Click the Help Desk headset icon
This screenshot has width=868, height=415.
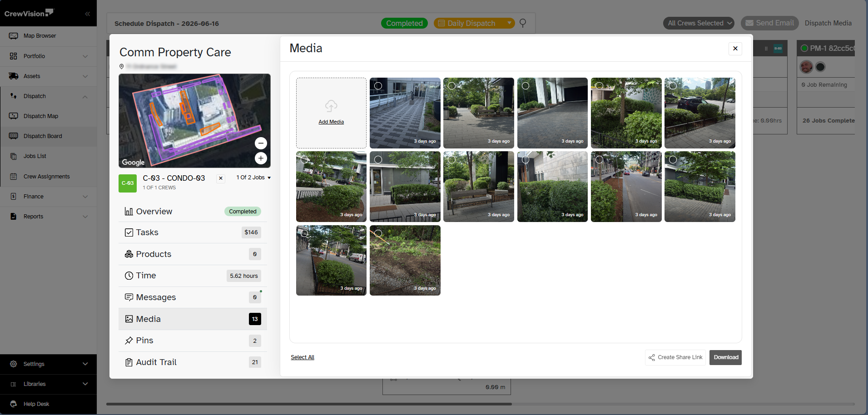coord(14,404)
